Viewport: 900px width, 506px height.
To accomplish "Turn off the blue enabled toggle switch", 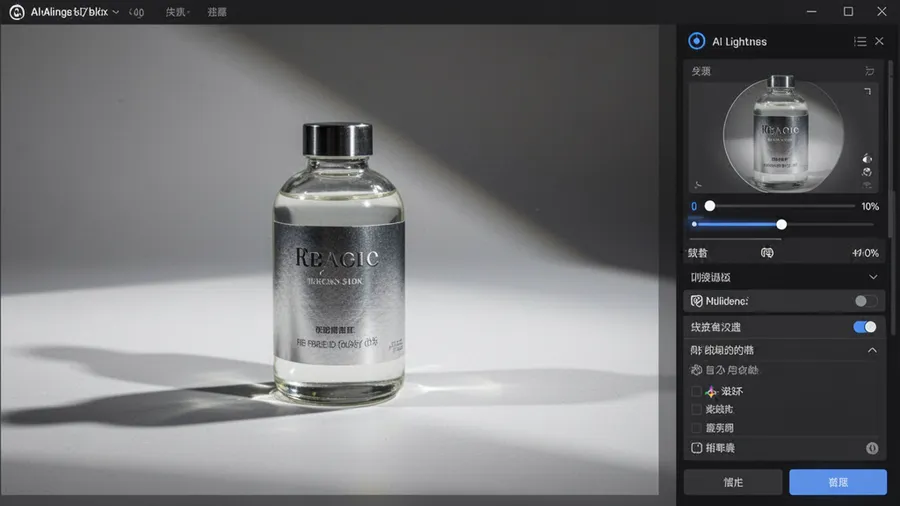I will pyautogui.click(x=865, y=327).
